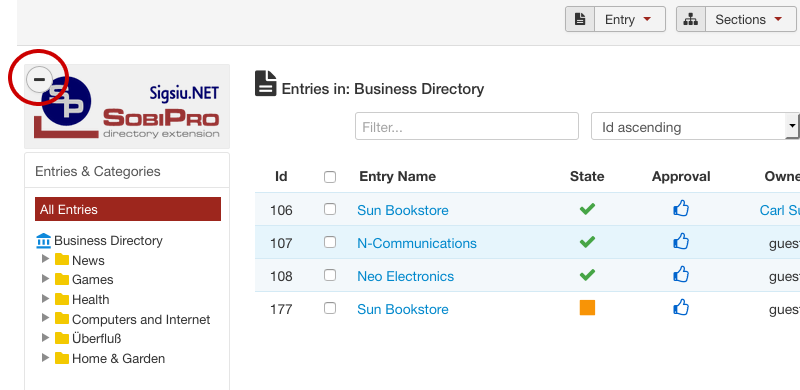
Task: Open the Id ascending sort dropdown
Action: tap(694, 126)
